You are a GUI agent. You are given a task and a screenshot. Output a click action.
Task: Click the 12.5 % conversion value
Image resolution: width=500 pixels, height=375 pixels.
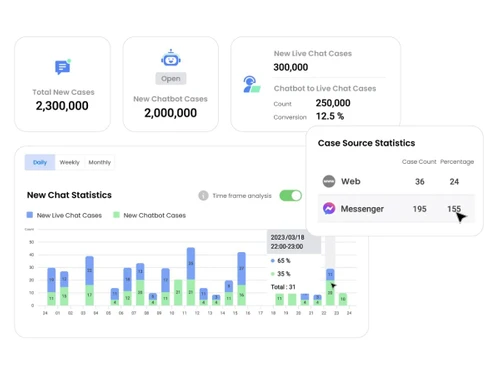(330, 116)
